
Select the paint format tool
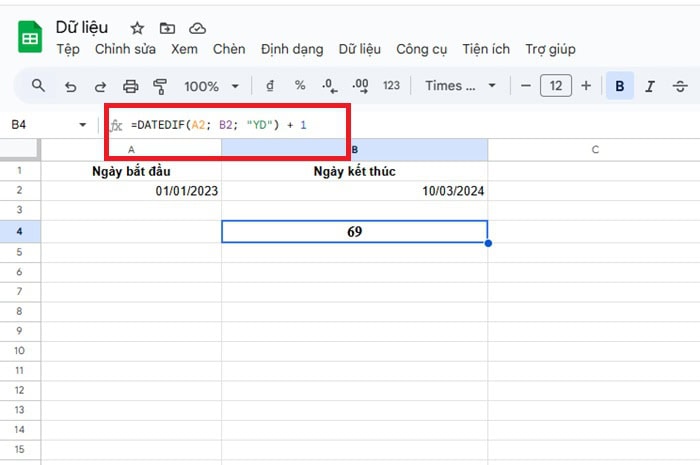pyautogui.click(x=160, y=86)
